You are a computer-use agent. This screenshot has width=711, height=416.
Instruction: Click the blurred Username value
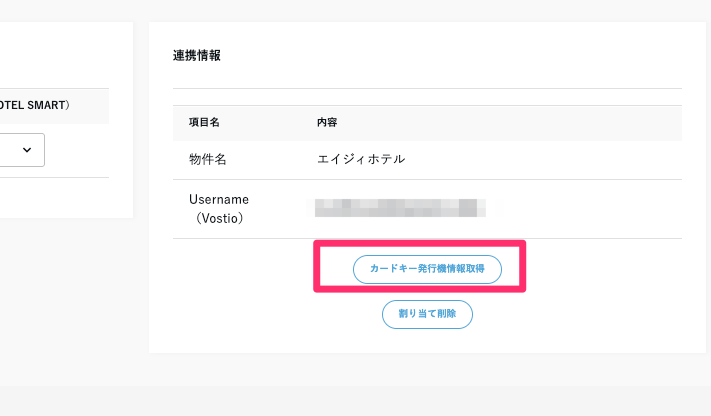click(x=400, y=208)
